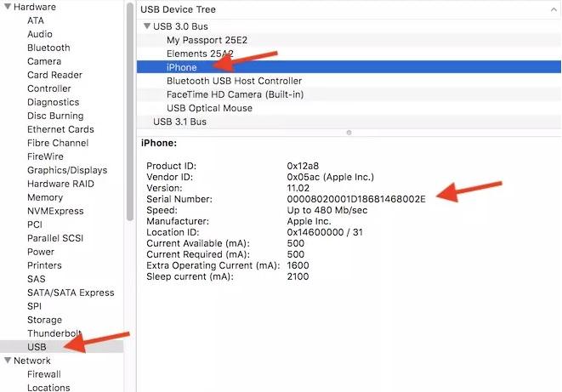Click the Network section label

32,361
